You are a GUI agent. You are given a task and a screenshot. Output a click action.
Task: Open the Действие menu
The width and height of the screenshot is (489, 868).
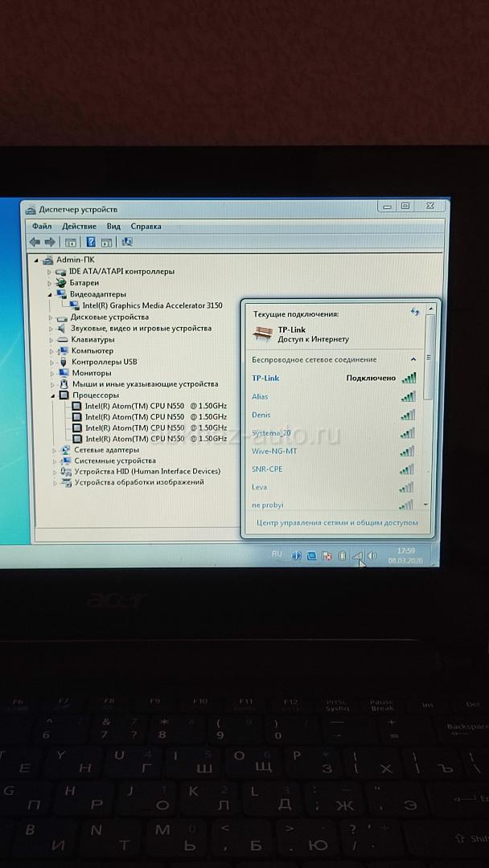click(x=79, y=227)
